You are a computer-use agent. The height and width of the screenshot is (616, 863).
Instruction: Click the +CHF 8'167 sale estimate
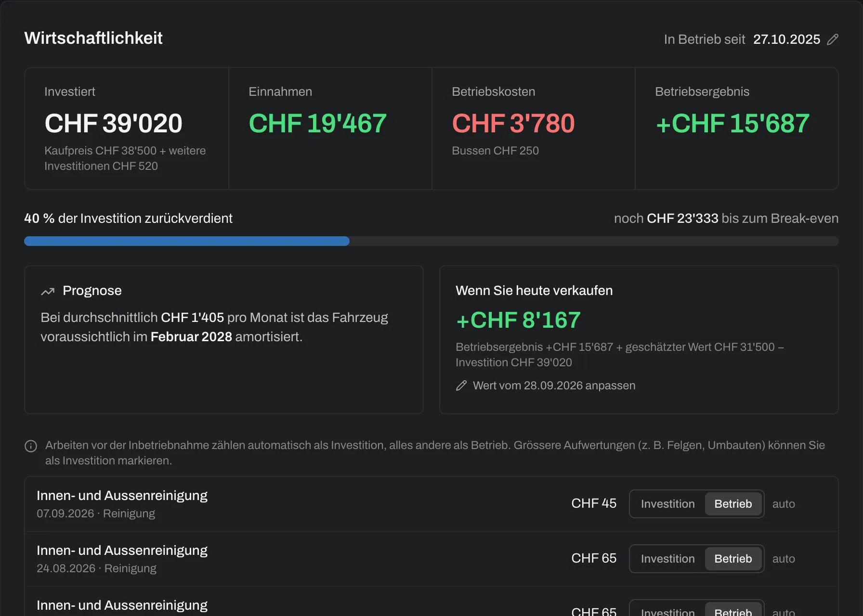click(x=518, y=320)
